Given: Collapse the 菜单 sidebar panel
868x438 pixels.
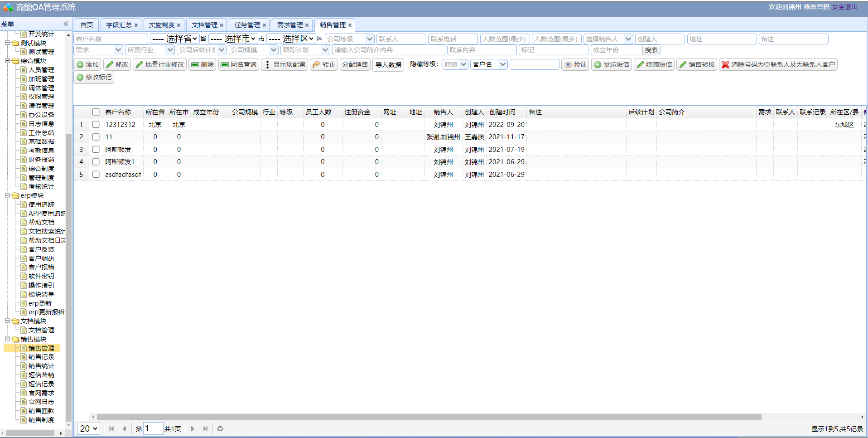Looking at the screenshot, I should point(66,24).
